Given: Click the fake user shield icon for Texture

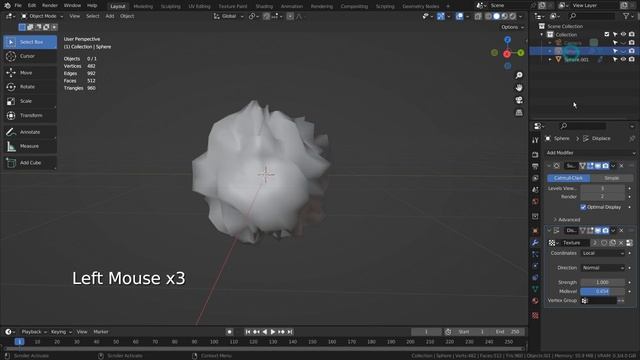Looking at the screenshot, I should 604,243.
